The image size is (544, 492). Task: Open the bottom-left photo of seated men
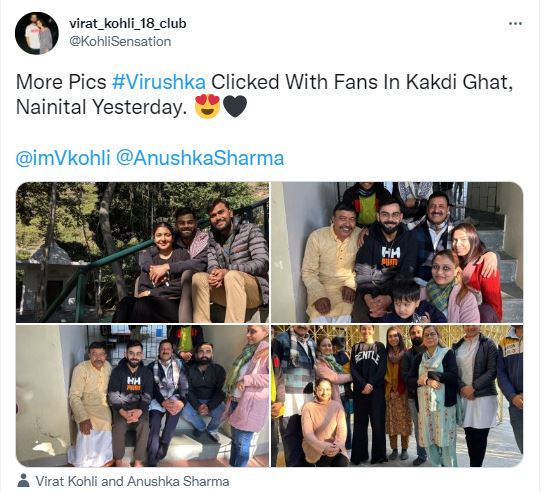[142, 396]
